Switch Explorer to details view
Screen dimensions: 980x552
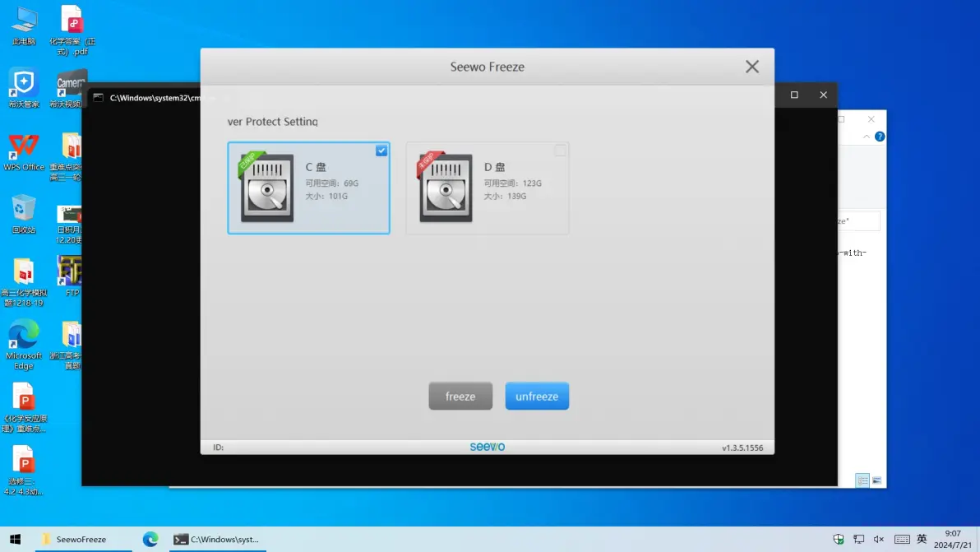click(862, 480)
